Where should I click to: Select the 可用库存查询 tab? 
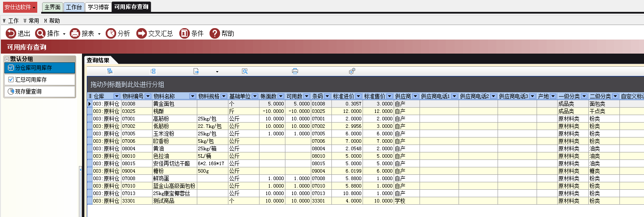(131, 7)
